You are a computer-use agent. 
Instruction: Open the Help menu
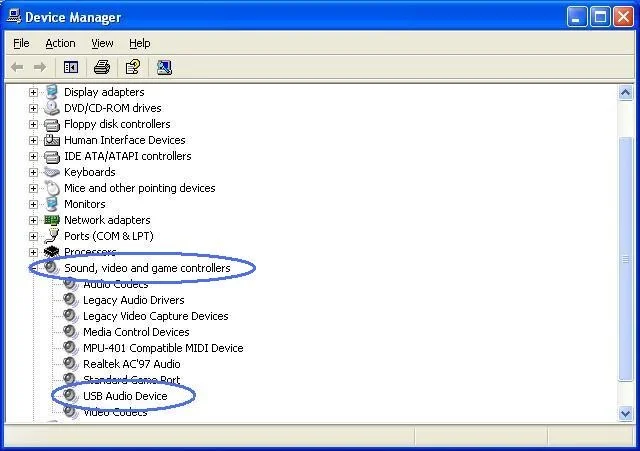[x=140, y=43]
